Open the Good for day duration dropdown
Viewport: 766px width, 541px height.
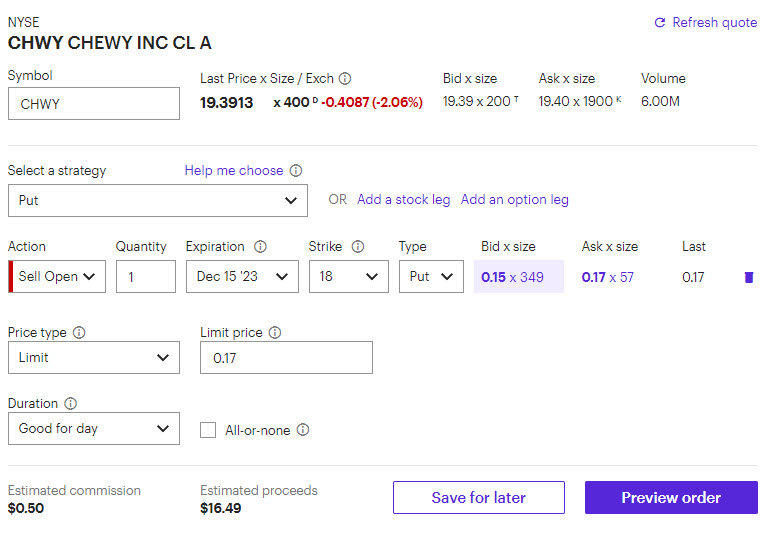[x=94, y=429]
